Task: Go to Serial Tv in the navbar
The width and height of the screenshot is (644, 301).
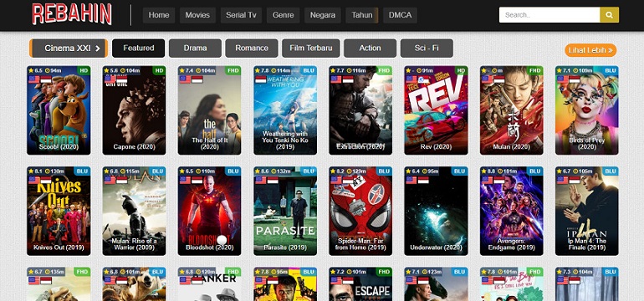Action: pyautogui.click(x=241, y=15)
